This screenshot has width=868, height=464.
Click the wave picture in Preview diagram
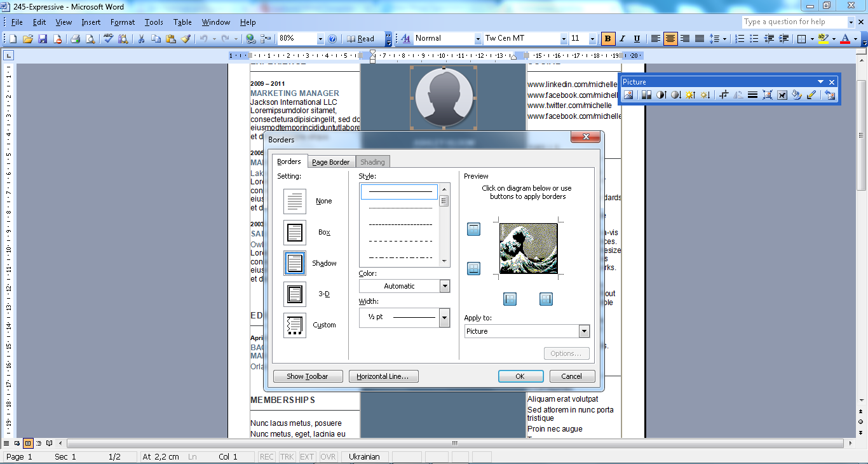tap(529, 249)
